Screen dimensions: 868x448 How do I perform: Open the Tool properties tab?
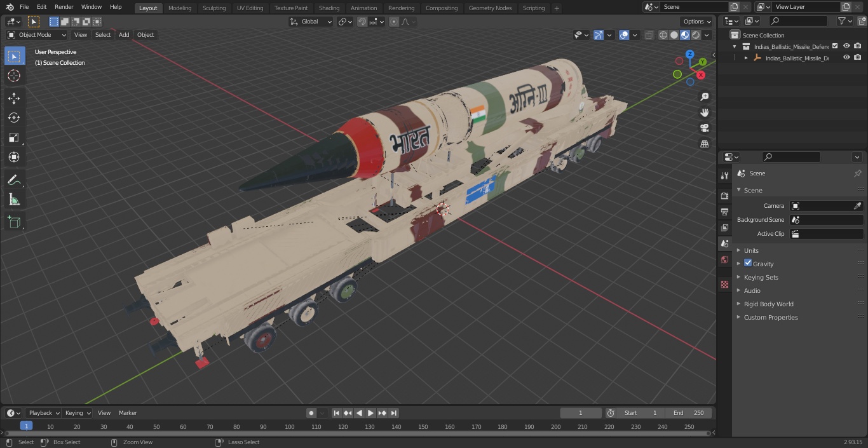(x=724, y=175)
